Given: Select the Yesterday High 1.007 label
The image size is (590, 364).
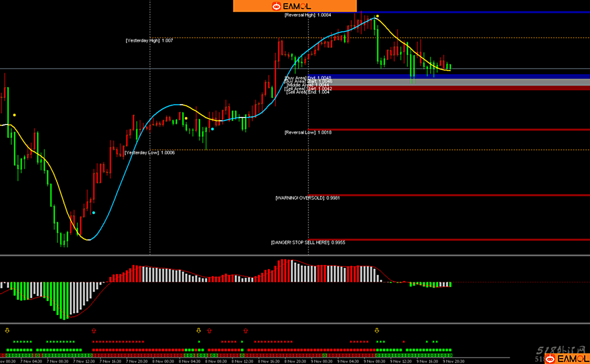Looking at the screenshot, I should click(149, 40).
